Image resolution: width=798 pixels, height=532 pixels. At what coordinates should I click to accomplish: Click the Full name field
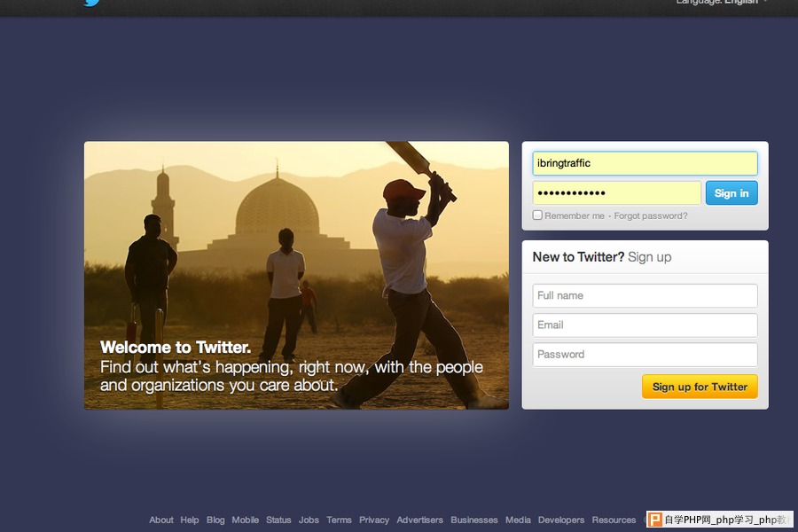pos(645,296)
